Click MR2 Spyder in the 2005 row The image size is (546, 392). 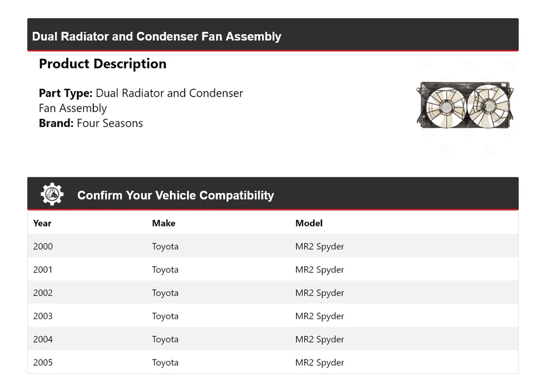click(x=320, y=362)
